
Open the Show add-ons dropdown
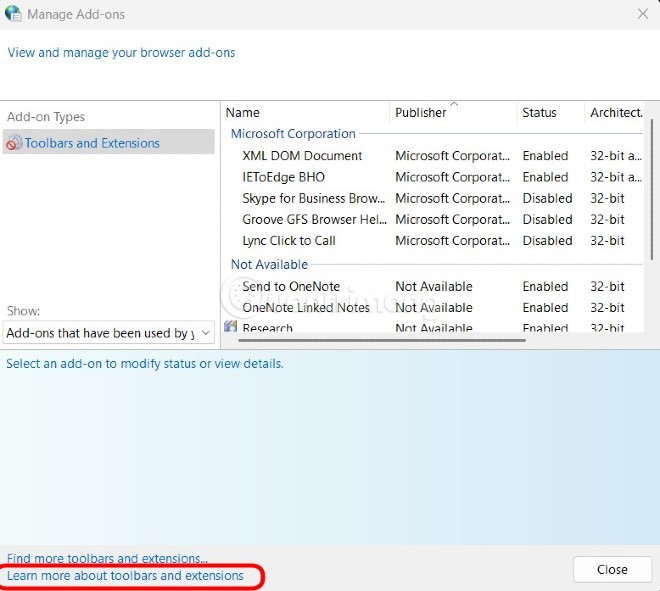tap(109, 333)
